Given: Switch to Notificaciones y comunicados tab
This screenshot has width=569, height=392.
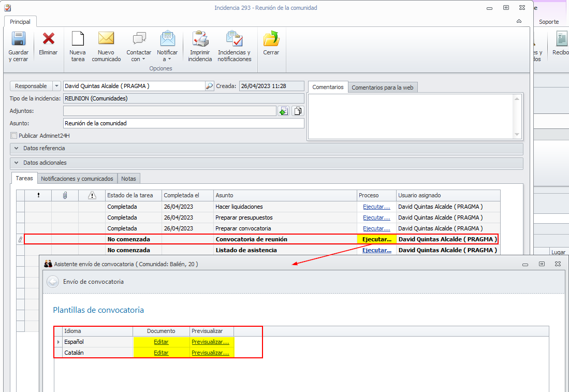Looking at the screenshot, I should [x=77, y=179].
